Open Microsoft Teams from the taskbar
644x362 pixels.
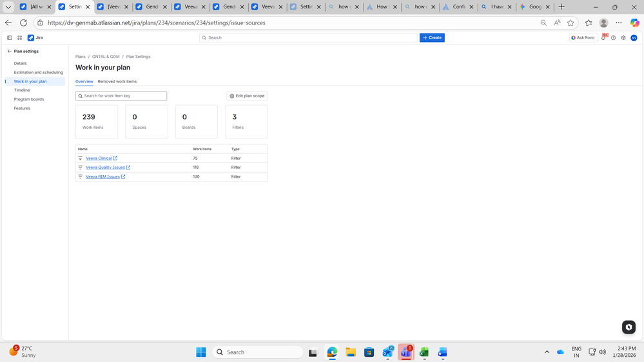(405, 352)
